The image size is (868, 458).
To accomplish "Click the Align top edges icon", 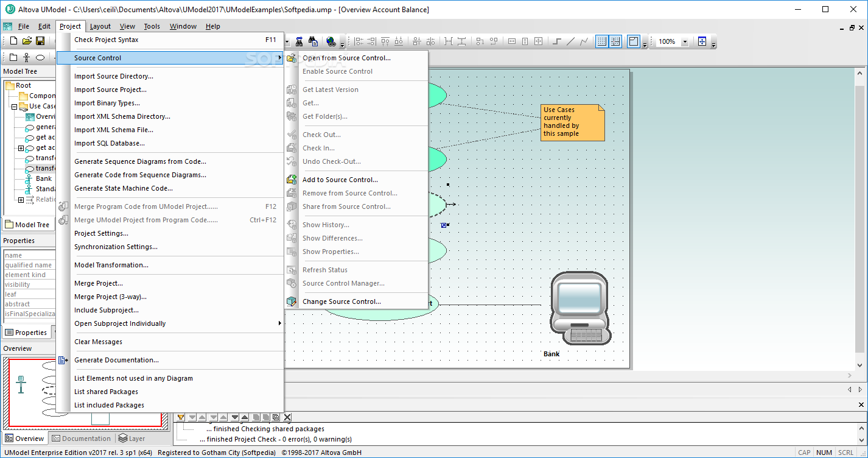I will click(x=385, y=41).
